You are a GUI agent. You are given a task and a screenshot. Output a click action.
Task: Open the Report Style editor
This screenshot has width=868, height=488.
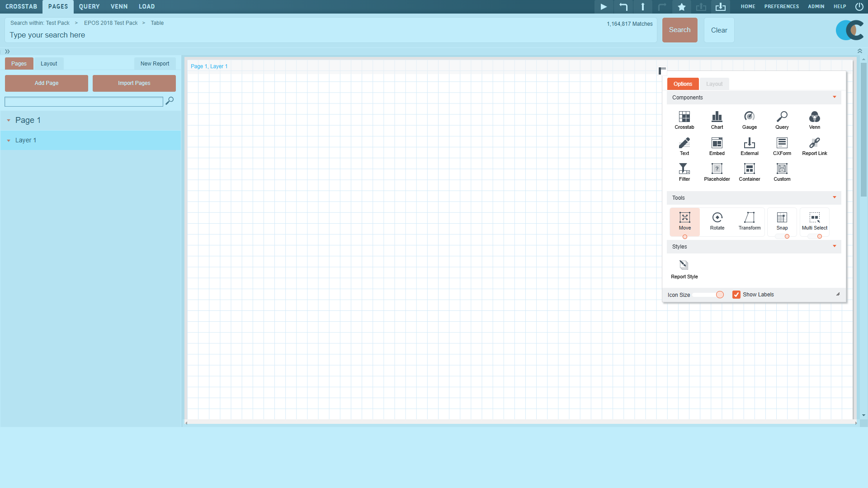point(684,268)
